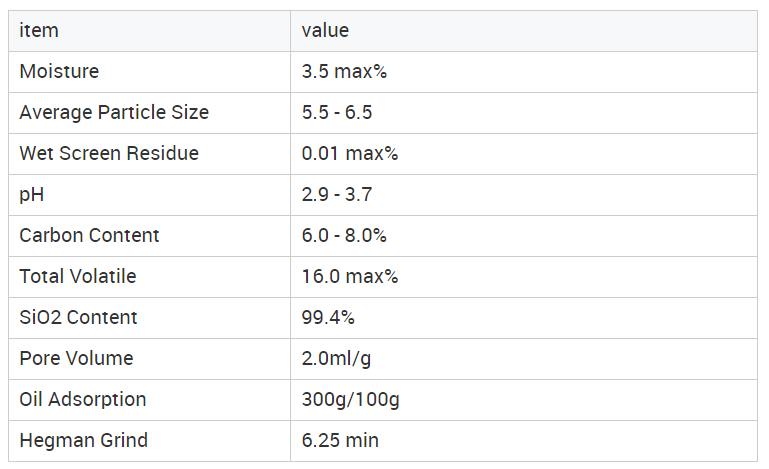Select the SiO2 Content cell
The width and height of the screenshot is (769, 469).
pyautogui.click(x=150, y=318)
